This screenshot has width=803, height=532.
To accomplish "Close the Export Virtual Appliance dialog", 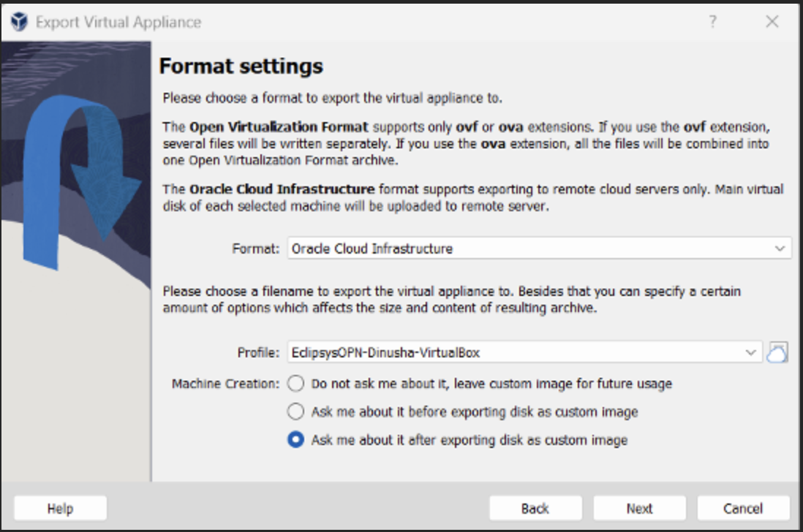I will [772, 21].
